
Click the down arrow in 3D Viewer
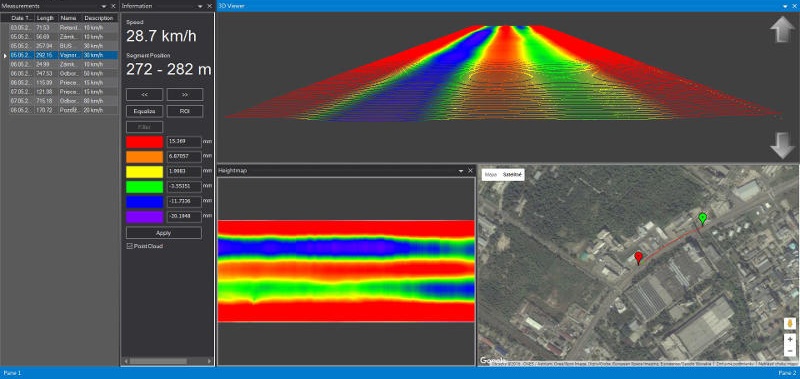click(x=782, y=145)
